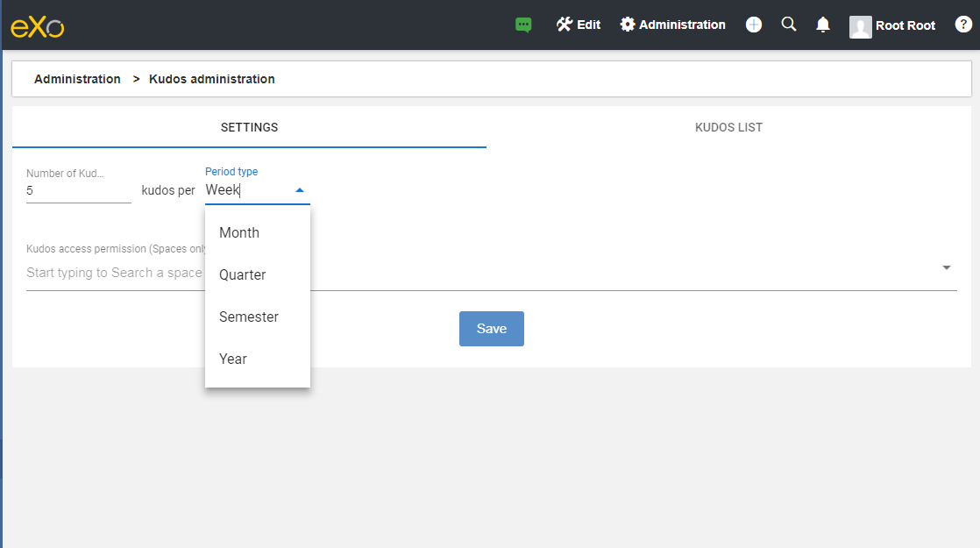Open the Edit tools menu
The height and width of the screenshot is (548, 980).
[x=579, y=25]
